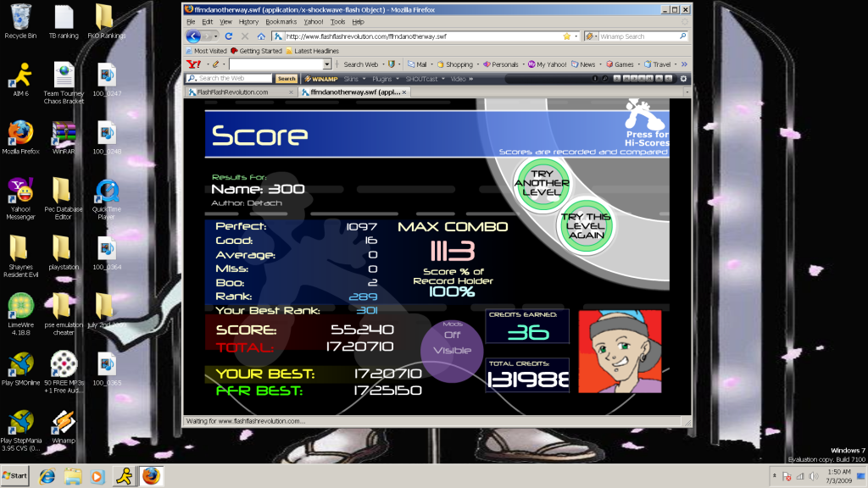Open the Bookmarks menu
This screenshot has width=868, height=488.
[281, 22]
